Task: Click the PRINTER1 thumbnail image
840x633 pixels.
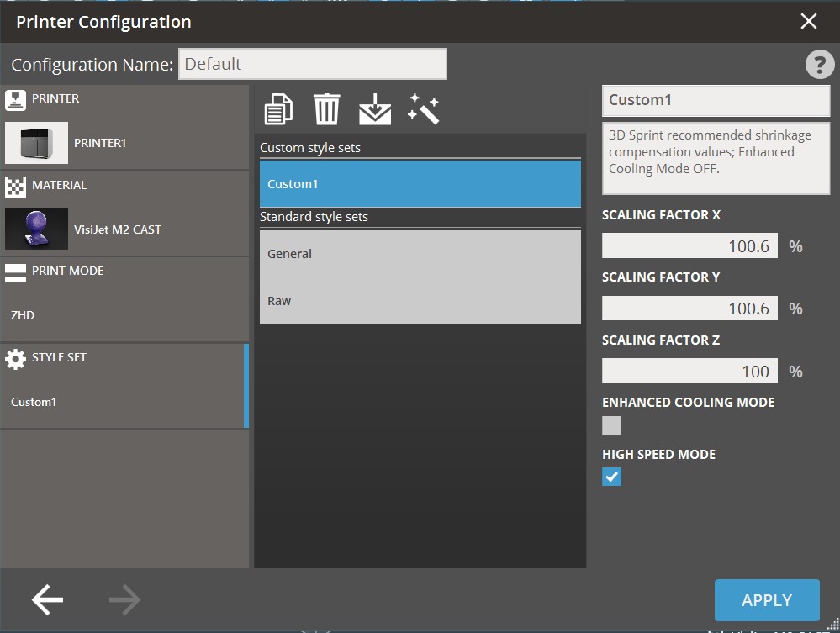Action: click(x=36, y=143)
